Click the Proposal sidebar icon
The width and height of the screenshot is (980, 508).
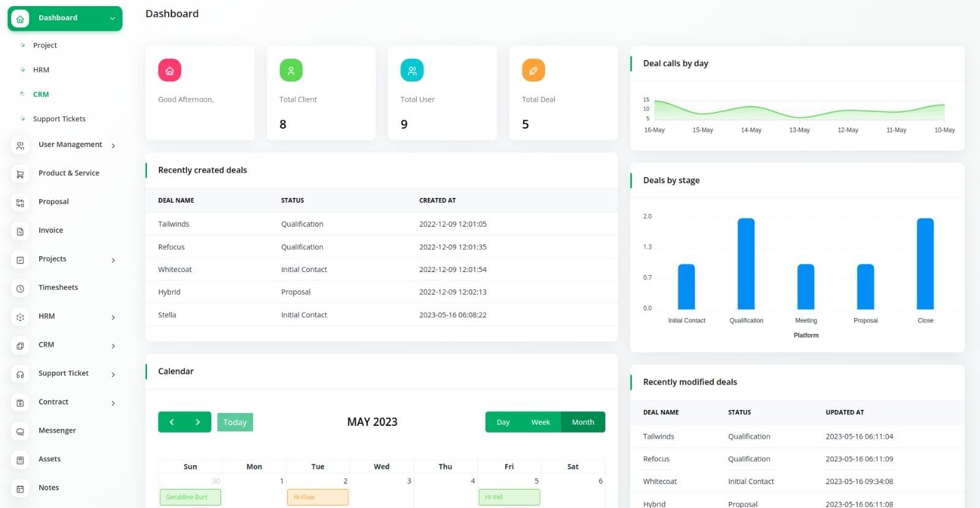tap(20, 202)
